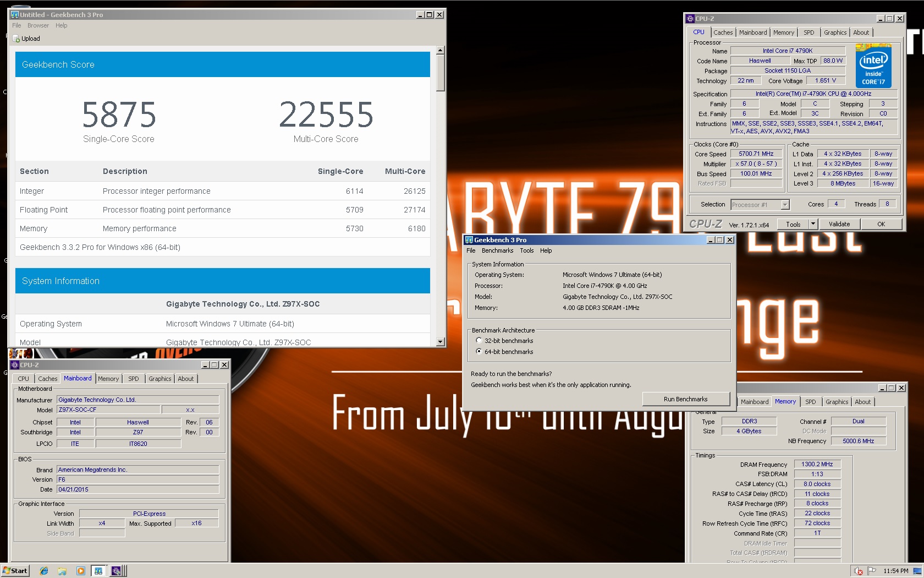Switch to SPD tab in bottom-left CPU-Z window
Image resolution: width=924 pixels, height=578 pixels.
point(133,379)
